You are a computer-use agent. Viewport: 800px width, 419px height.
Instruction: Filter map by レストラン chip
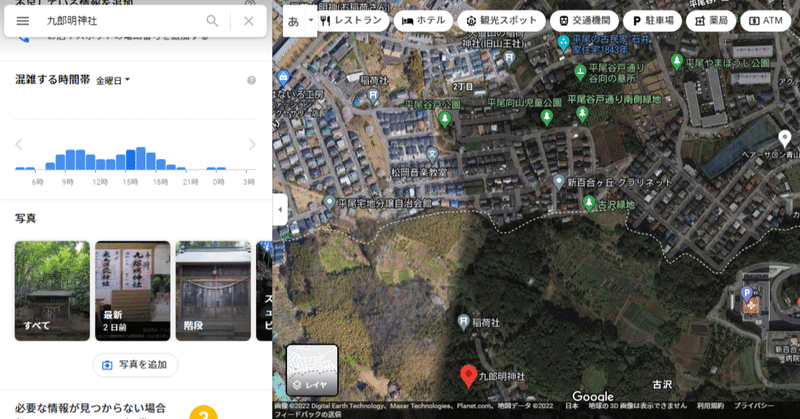[351, 21]
